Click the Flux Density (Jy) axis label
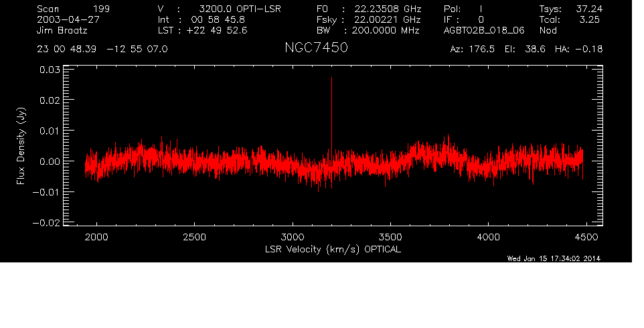The image size is (644, 328). point(21,146)
